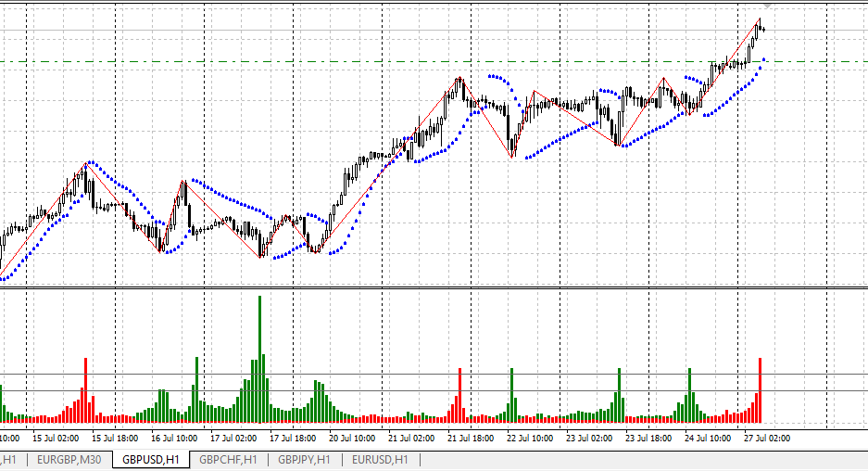
Task: Open the GBPCHF,H1 chart tab
Action: tap(228, 459)
